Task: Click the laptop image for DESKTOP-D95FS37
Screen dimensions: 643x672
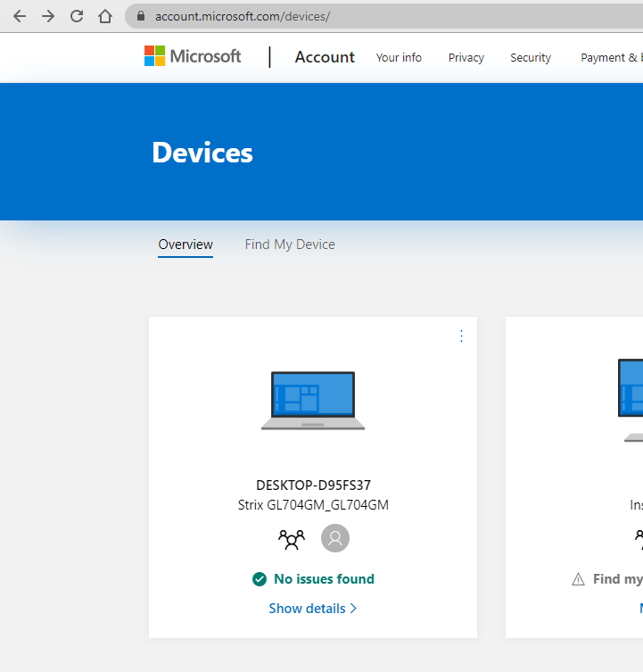Action: pyautogui.click(x=313, y=401)
